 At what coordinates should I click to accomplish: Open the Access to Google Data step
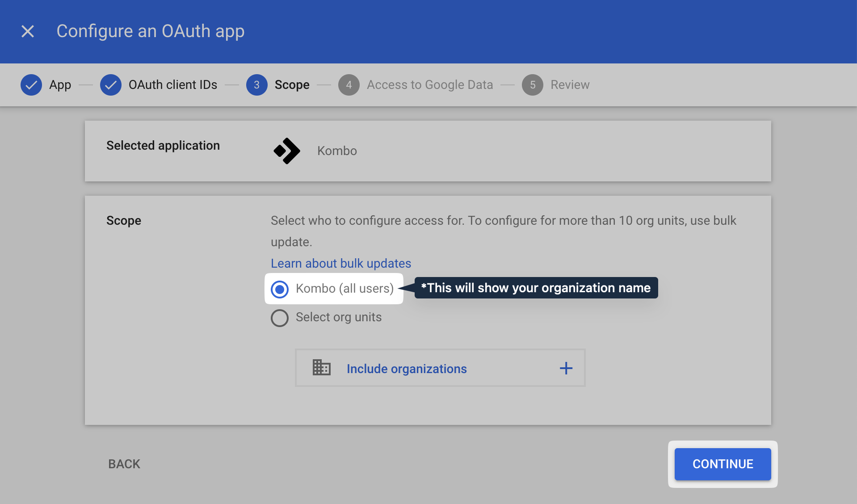430,85
